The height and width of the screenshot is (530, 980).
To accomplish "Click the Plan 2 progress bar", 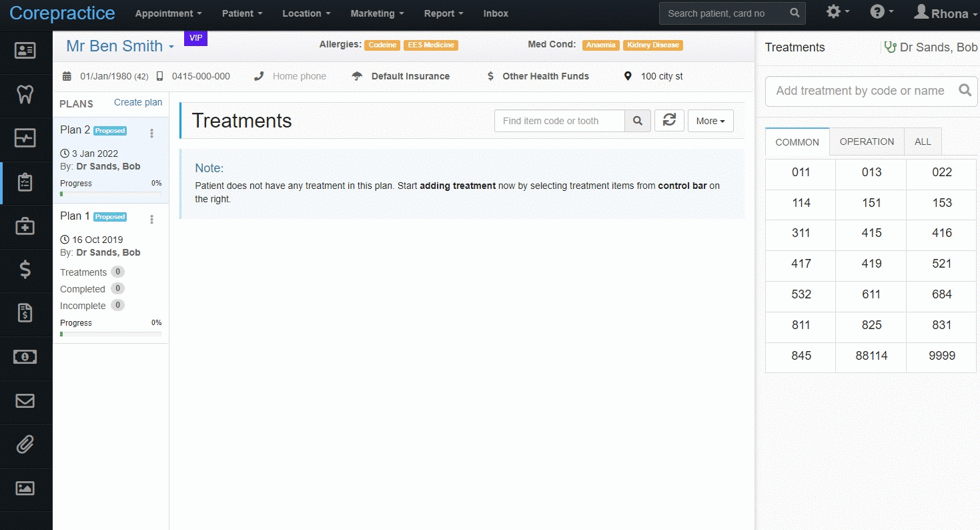I will [111, 194].
